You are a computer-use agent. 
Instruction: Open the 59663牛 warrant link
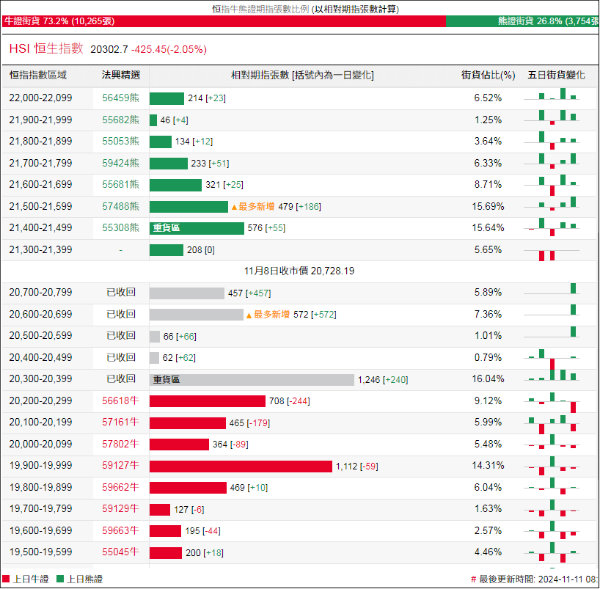click(120, 530)
